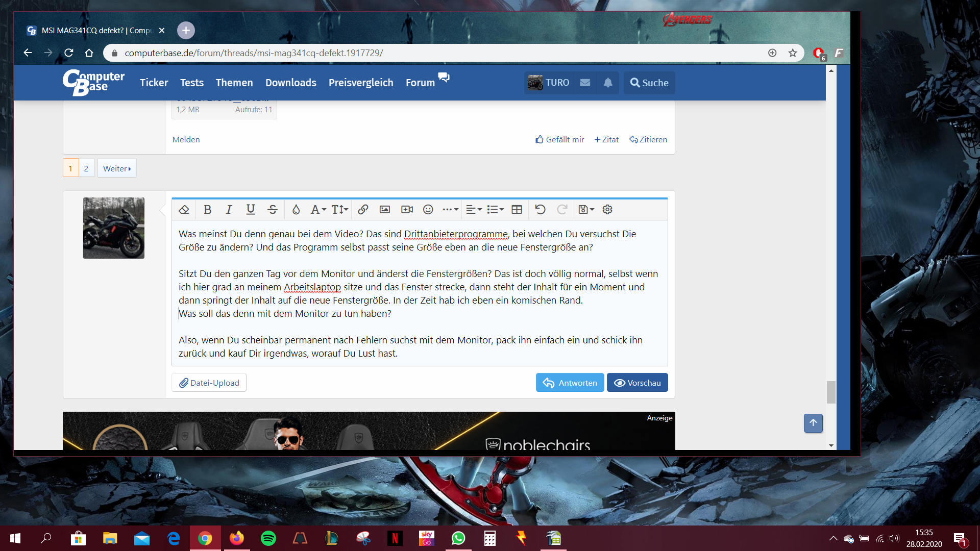Open the Downloads menu item
The width and height of the screenshot is (980, 551).
pyautogui.click(x=290, y=83)
